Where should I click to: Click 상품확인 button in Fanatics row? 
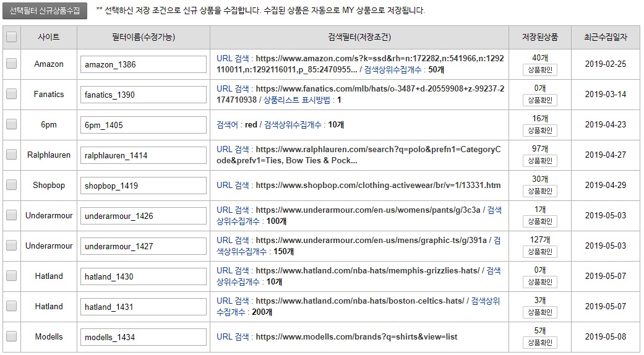coord(539,100)
